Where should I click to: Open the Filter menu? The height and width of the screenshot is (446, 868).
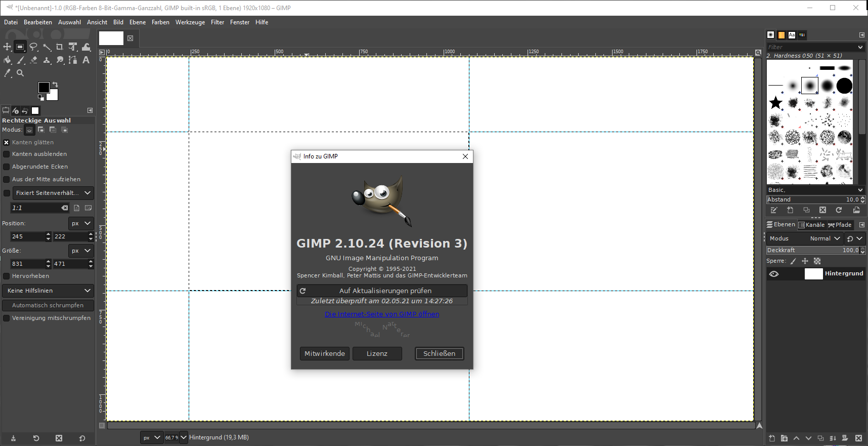tap(218, 22)
